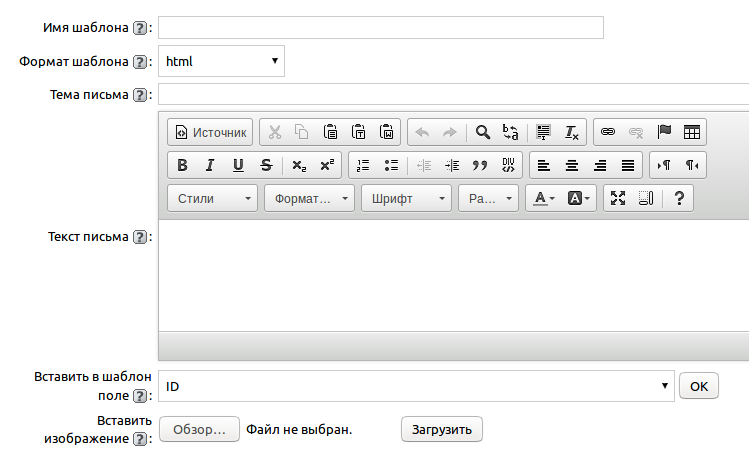Insert a link with chain icon

608,132
